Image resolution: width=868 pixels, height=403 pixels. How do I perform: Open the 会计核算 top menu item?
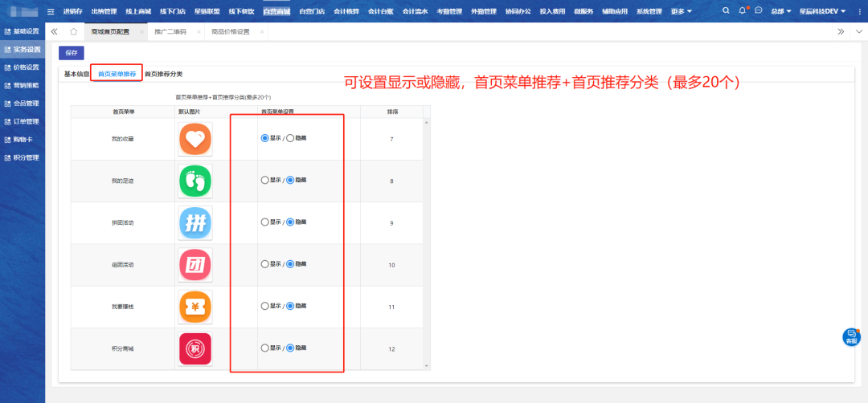click(x=346, y=12)
